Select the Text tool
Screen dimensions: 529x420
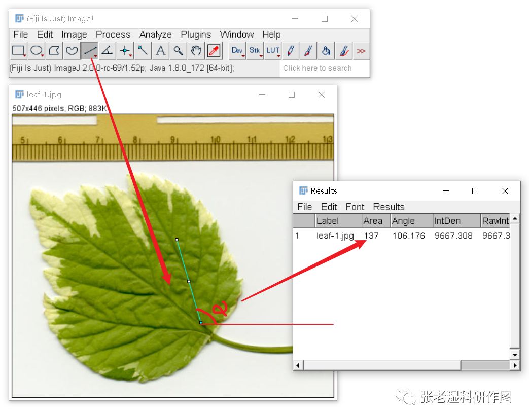(161, 51)
